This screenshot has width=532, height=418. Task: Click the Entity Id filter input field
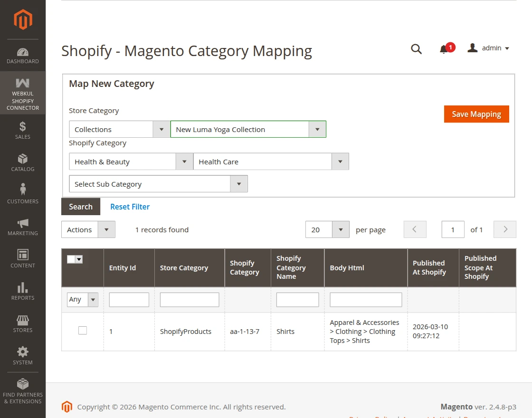tap(129, 299)
